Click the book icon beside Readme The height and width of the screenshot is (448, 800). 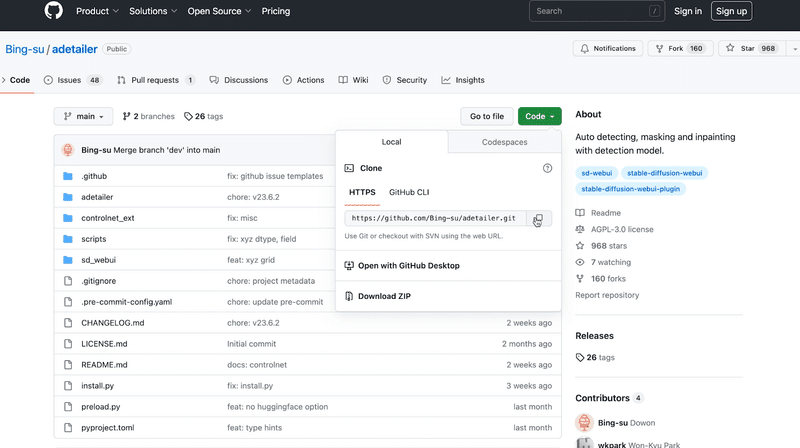(x=580, y=212)
